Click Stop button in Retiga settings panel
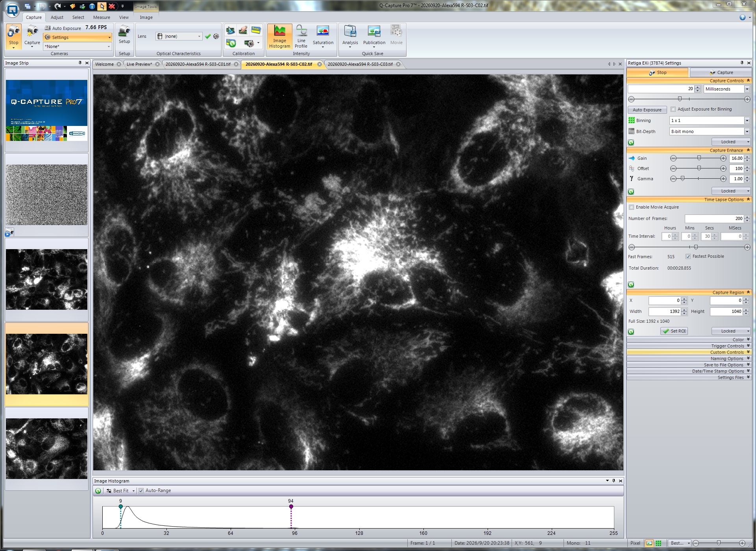Viewport: 756px width, 551px height. 658,72
